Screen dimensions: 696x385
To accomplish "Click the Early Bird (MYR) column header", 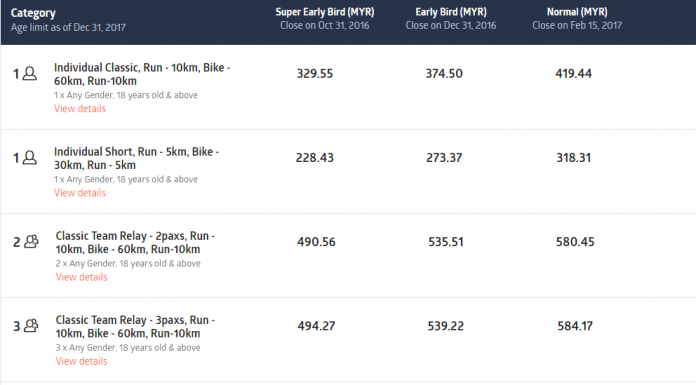I will click(451, 12).
